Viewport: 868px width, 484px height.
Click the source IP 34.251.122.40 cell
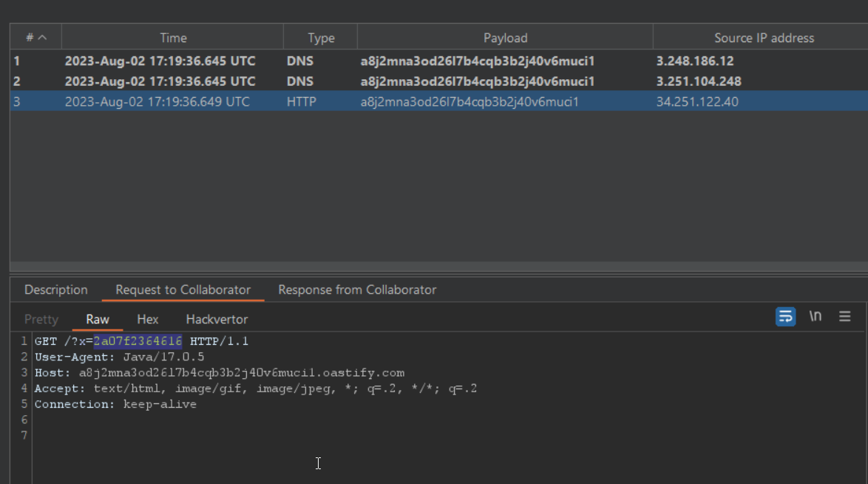[697, 101]
